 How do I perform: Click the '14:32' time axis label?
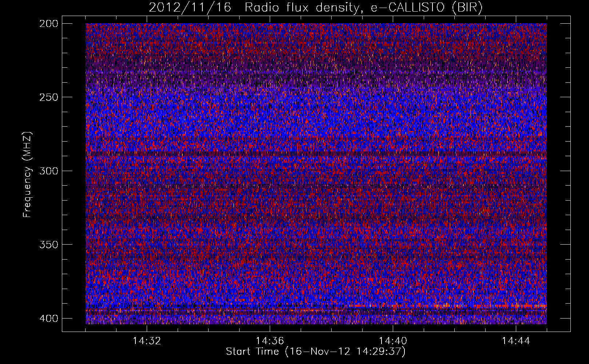coord(147,341)
